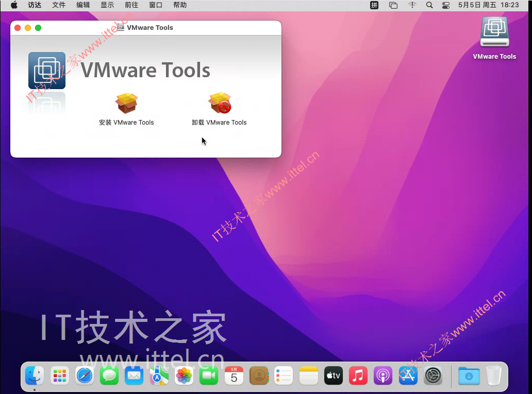Open Podcasts from the Dock

(383, 375)
